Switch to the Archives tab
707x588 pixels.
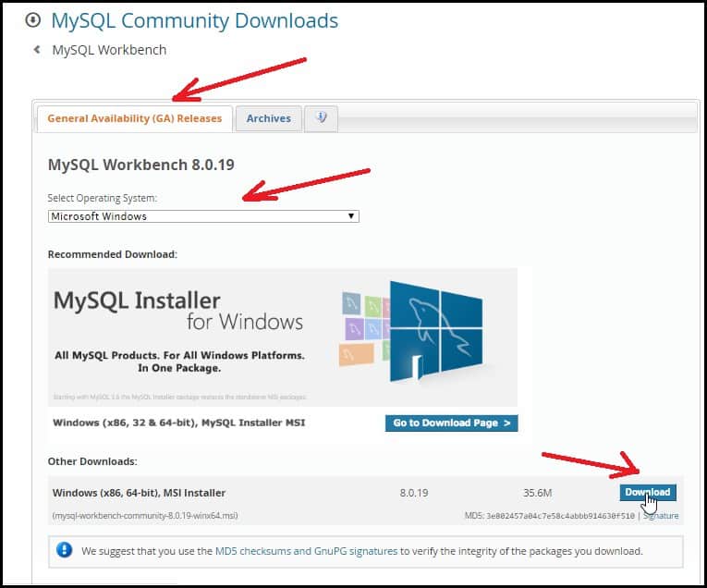tap(269, 118)
